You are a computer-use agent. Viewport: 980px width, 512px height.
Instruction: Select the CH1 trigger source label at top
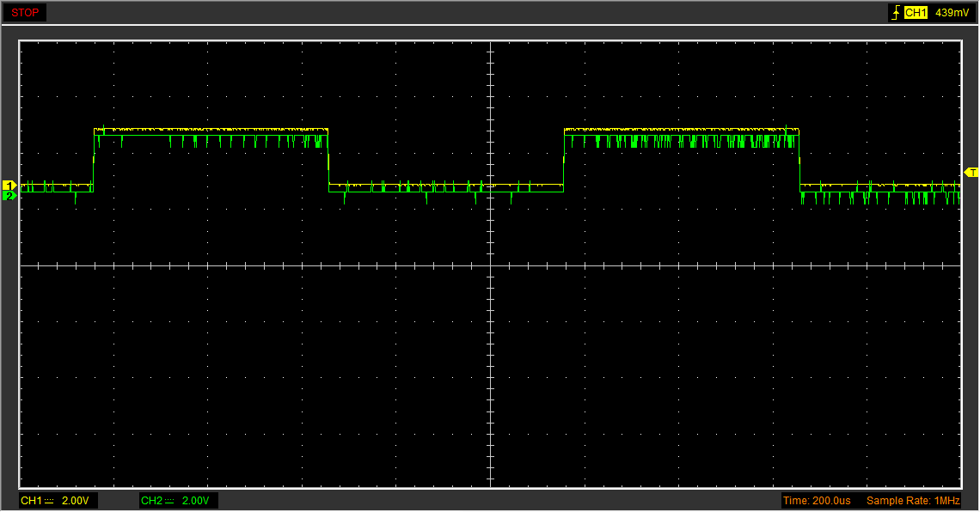(x=916, y=13)
